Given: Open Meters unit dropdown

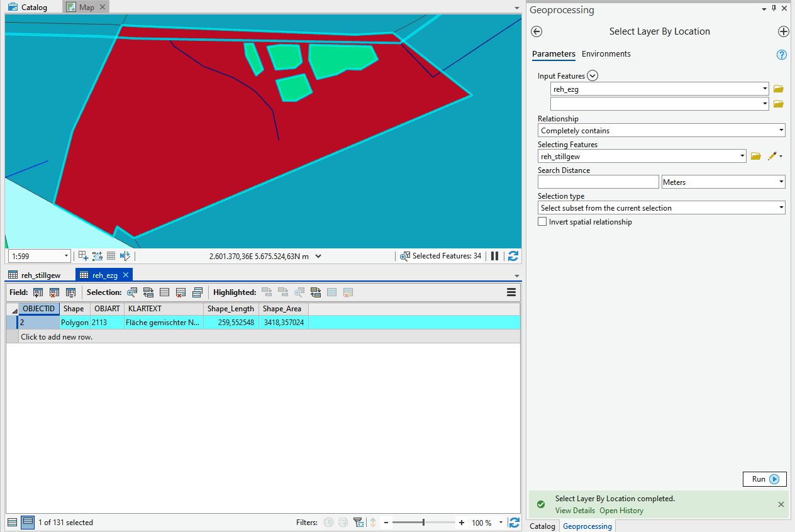Looking at the screenshot, I should [x=781, y=182].
